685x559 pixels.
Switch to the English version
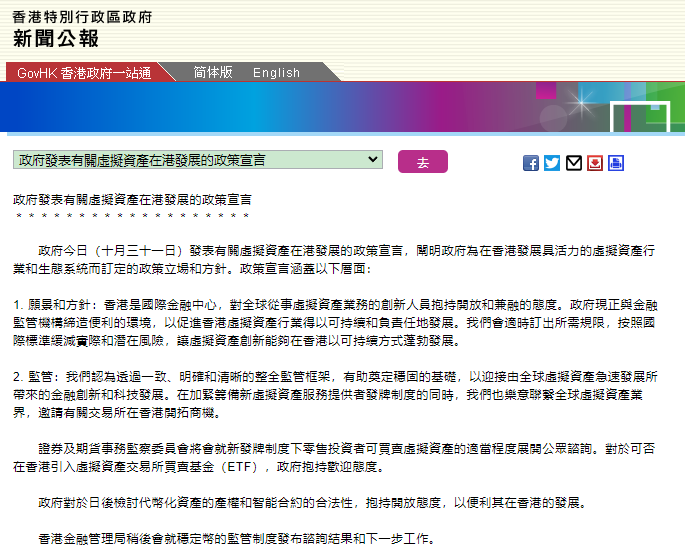click(276, 73)
